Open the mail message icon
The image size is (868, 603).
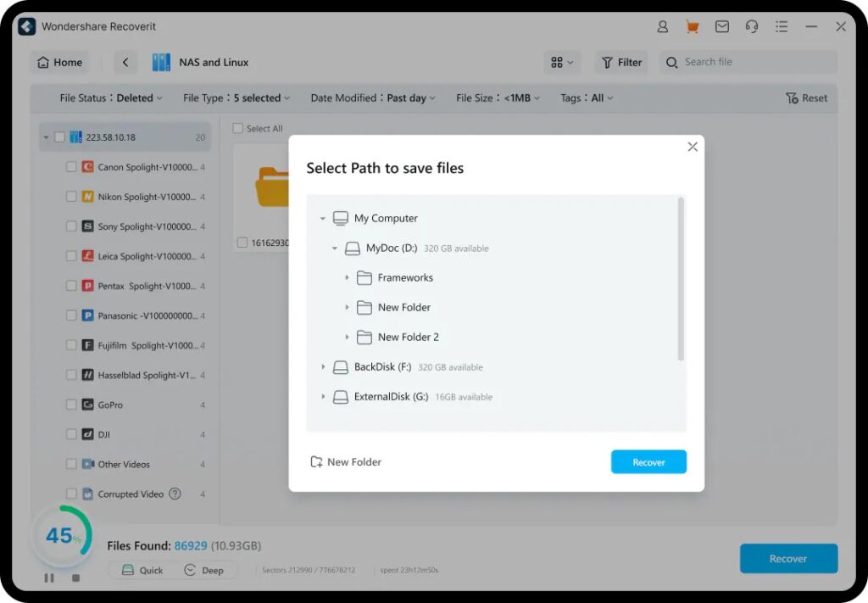[722, 26]
